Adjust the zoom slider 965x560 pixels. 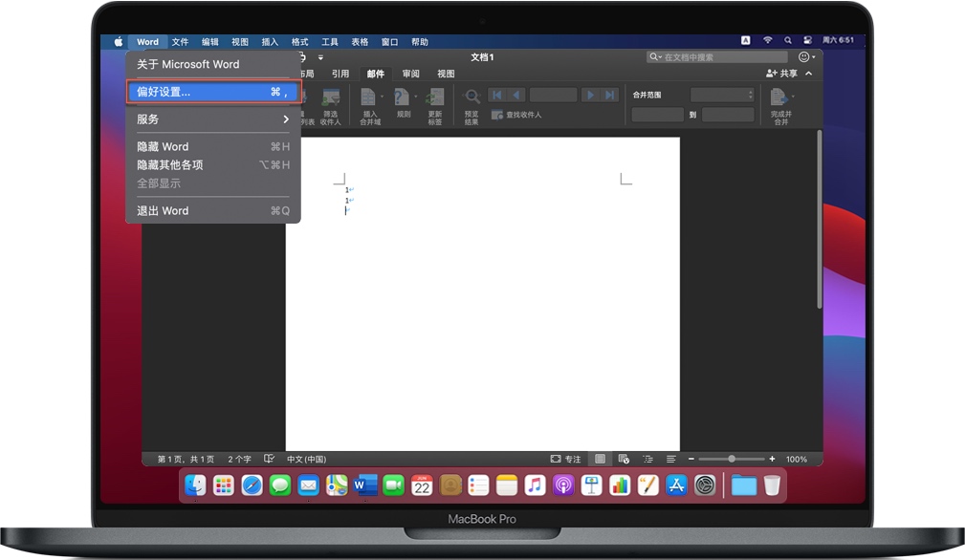click(x=732, y=459)
